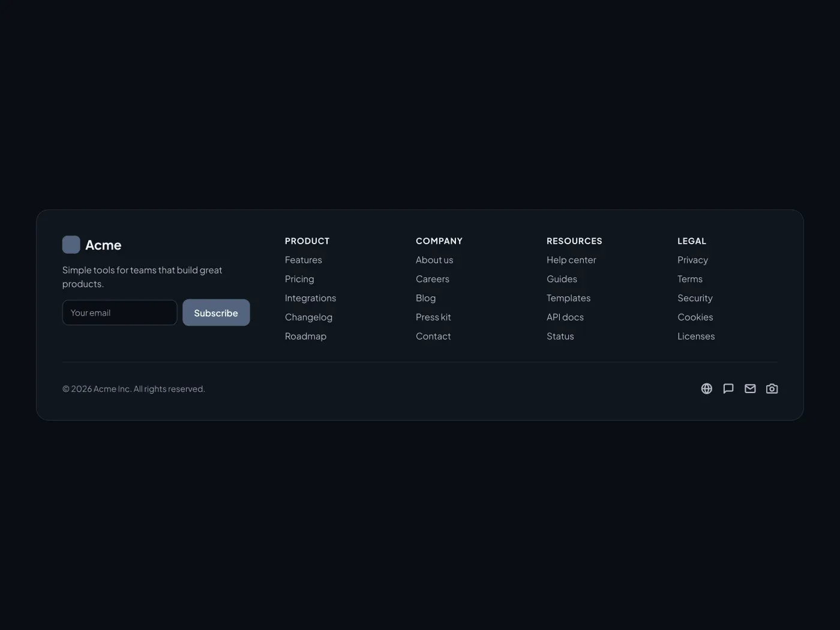Open the chat bubble icon link

coord(728,389)
